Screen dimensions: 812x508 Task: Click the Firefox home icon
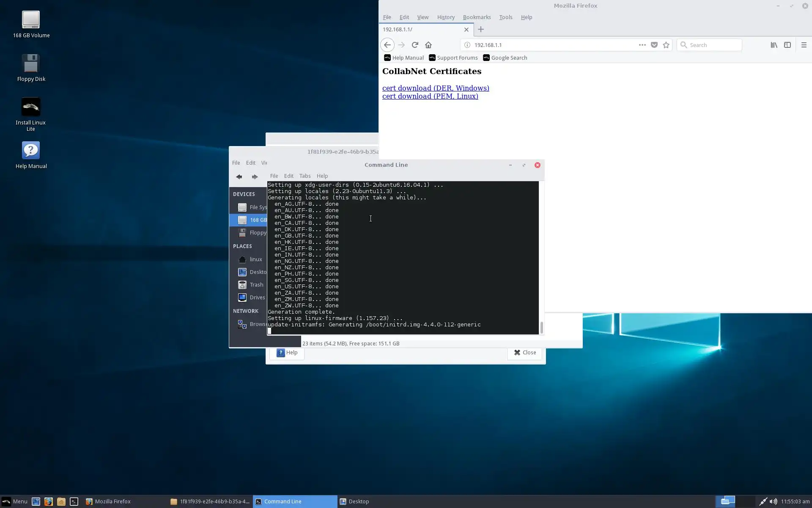coord(428,45)
